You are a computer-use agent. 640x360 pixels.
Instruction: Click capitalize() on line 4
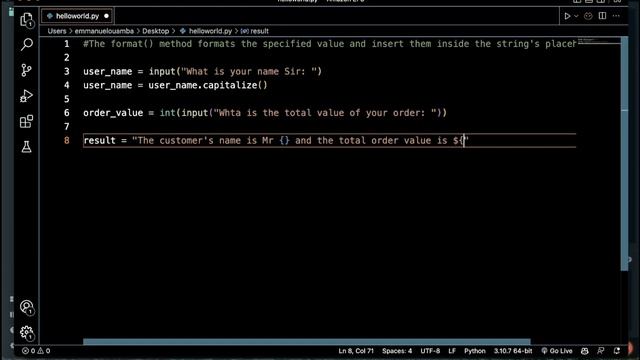[x=235, y=85]
